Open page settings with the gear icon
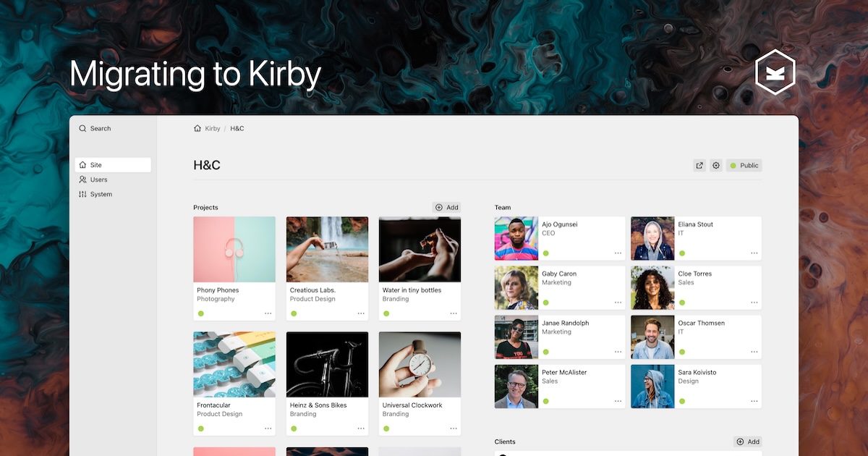868x456 pixels. 716,165
